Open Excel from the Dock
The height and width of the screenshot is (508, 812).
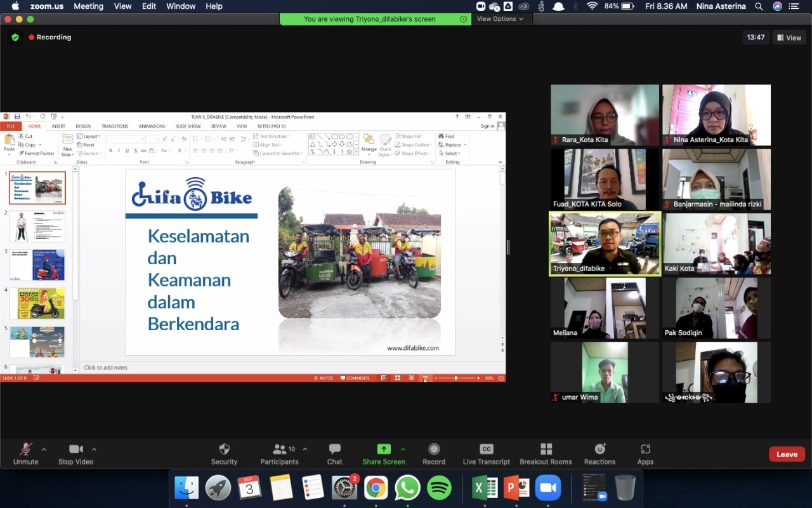pyautogui.click(x=485, y=488)
